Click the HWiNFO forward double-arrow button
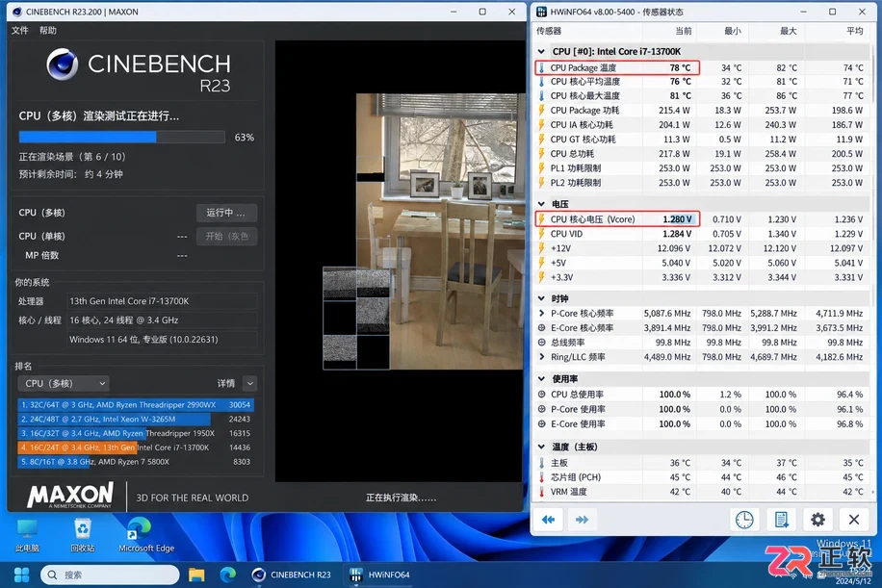 click(583, 520)
